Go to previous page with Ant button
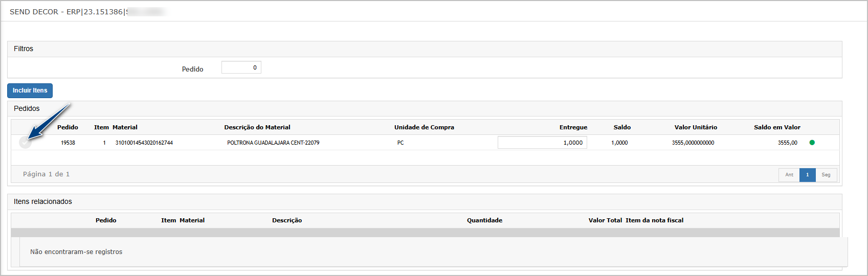Viewport: 868px width, 276px height. tap(789, 175)
